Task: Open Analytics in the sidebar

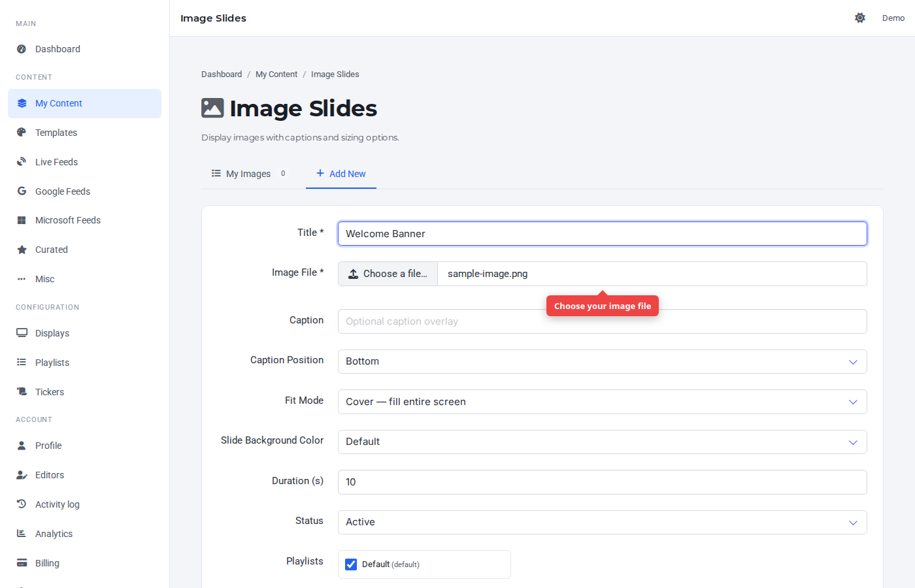Action: (84, 534)
